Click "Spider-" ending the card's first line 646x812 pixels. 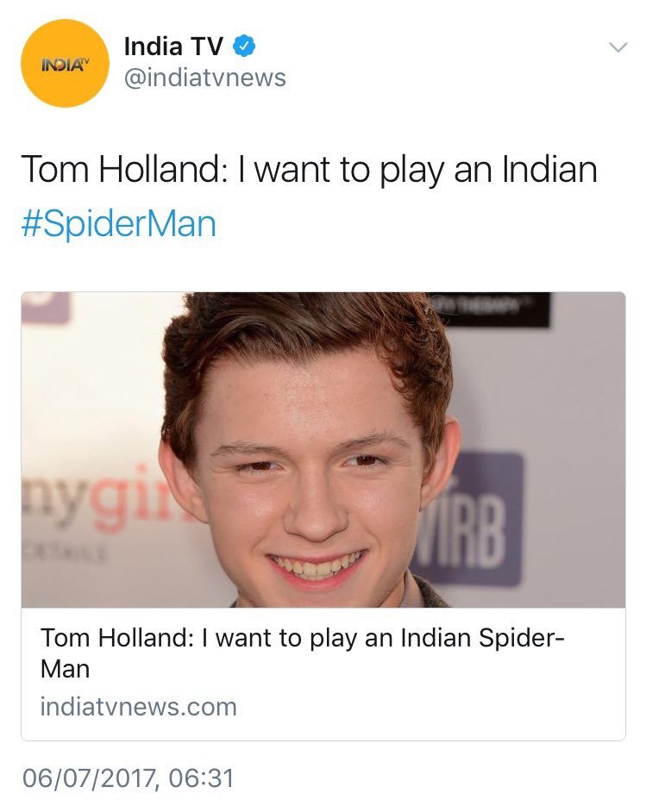pyautogui.click(x=521, y=639)
